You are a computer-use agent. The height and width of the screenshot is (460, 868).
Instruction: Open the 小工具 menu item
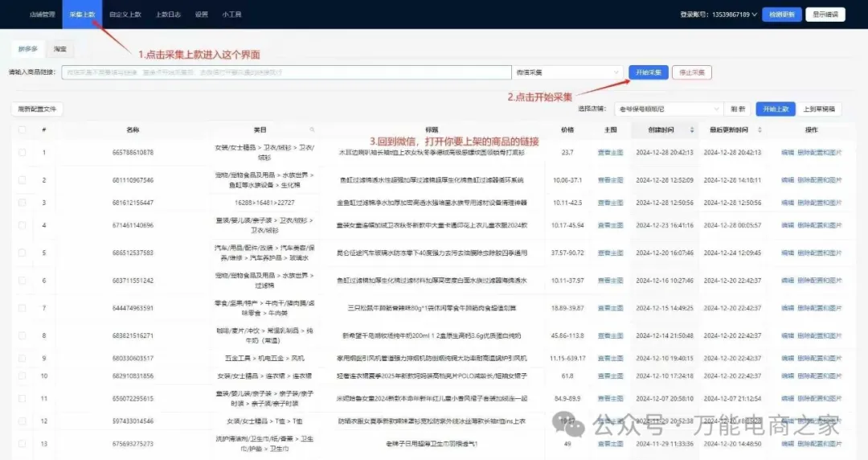[x=232, y=14]
